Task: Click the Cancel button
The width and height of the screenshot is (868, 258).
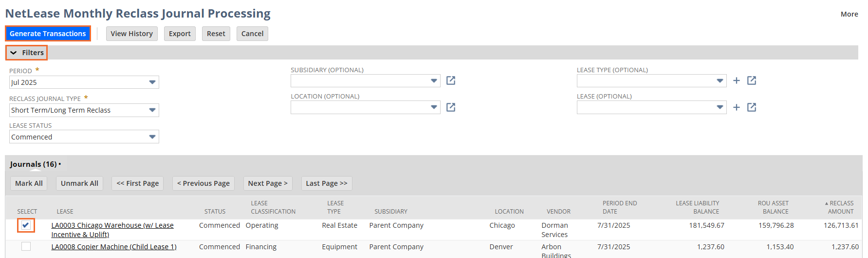Action: pyautogui.click(x=252, y=34)
